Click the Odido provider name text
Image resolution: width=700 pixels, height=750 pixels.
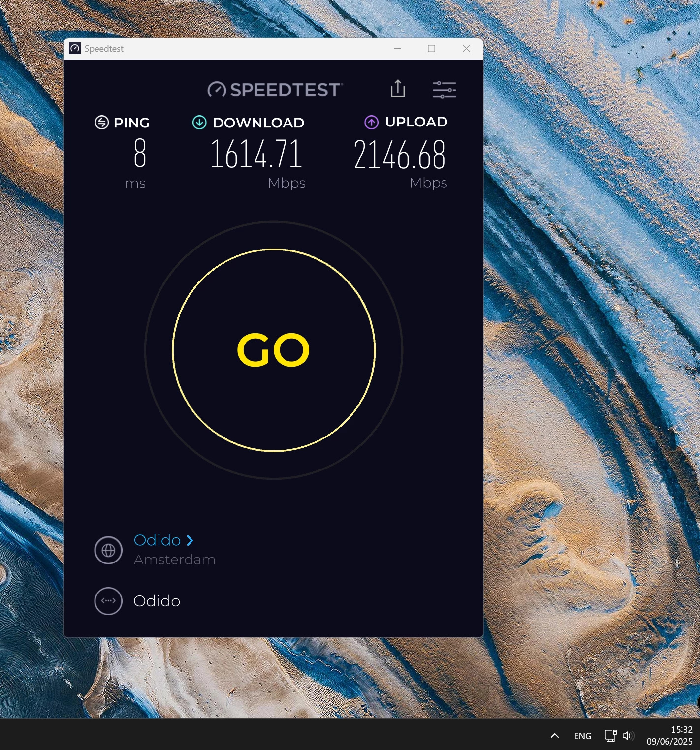(157, 601)
